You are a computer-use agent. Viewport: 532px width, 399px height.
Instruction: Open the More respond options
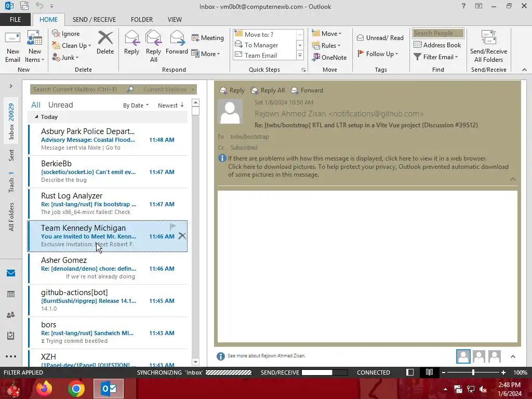pos(206,54)
